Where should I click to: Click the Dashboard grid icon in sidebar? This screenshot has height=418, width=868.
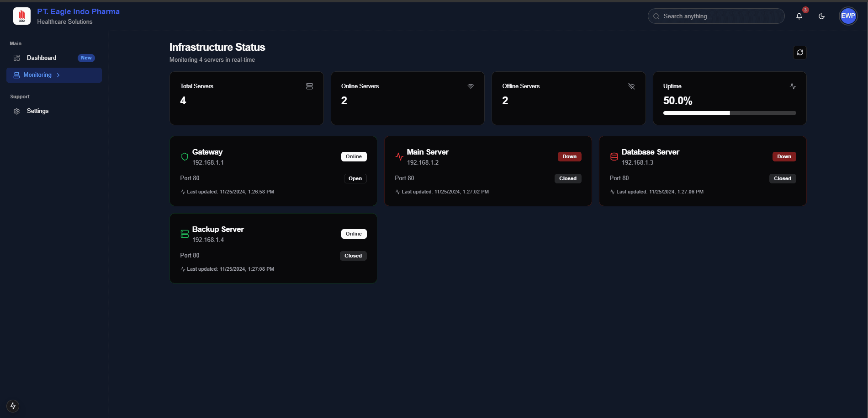pos(17,58)
